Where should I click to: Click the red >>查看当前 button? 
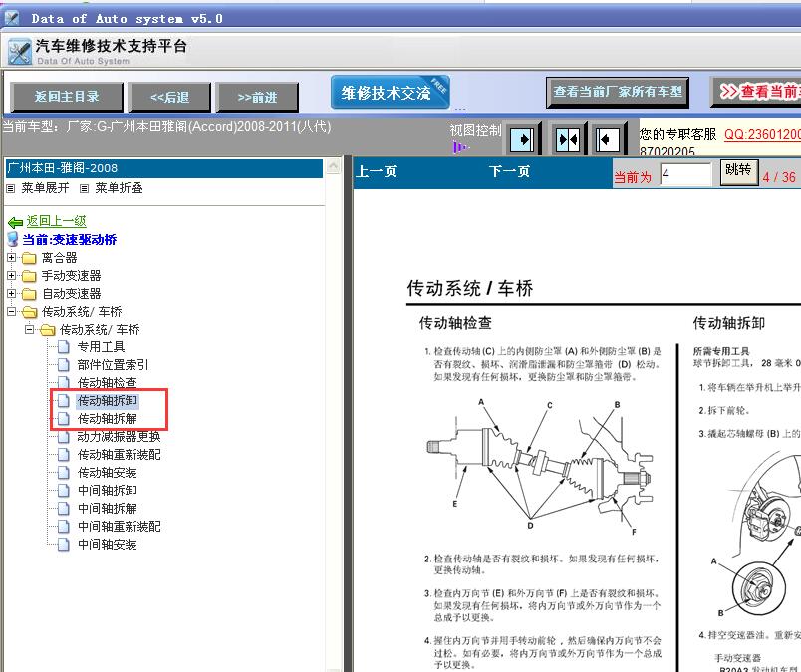pos(756,92)
